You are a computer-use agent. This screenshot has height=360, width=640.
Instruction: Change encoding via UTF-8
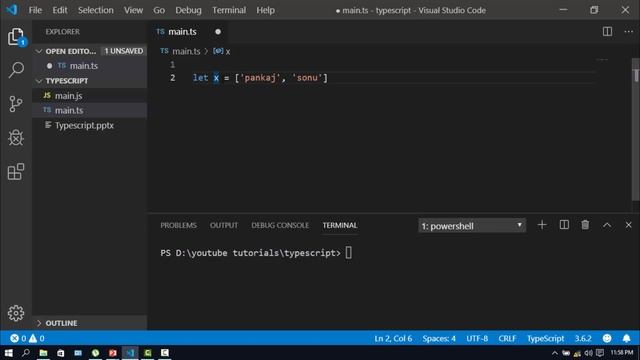(x=477, y=338)
